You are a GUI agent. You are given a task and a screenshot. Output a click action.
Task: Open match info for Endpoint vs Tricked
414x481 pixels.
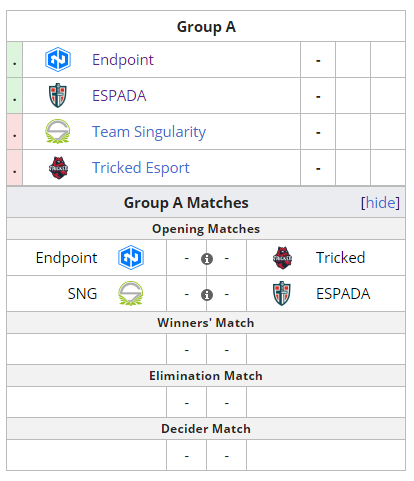tap(207, 259)
